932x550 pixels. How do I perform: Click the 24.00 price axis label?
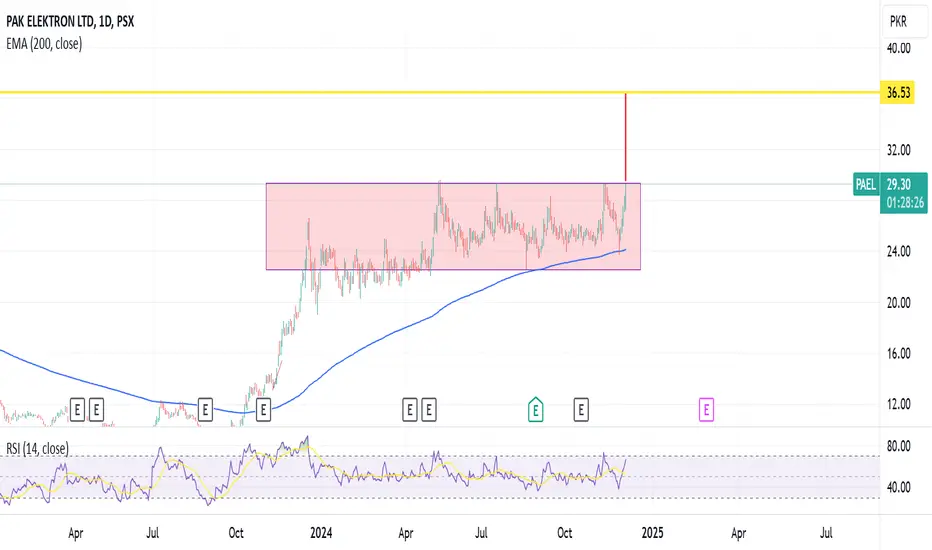click(x=898, y=252)
